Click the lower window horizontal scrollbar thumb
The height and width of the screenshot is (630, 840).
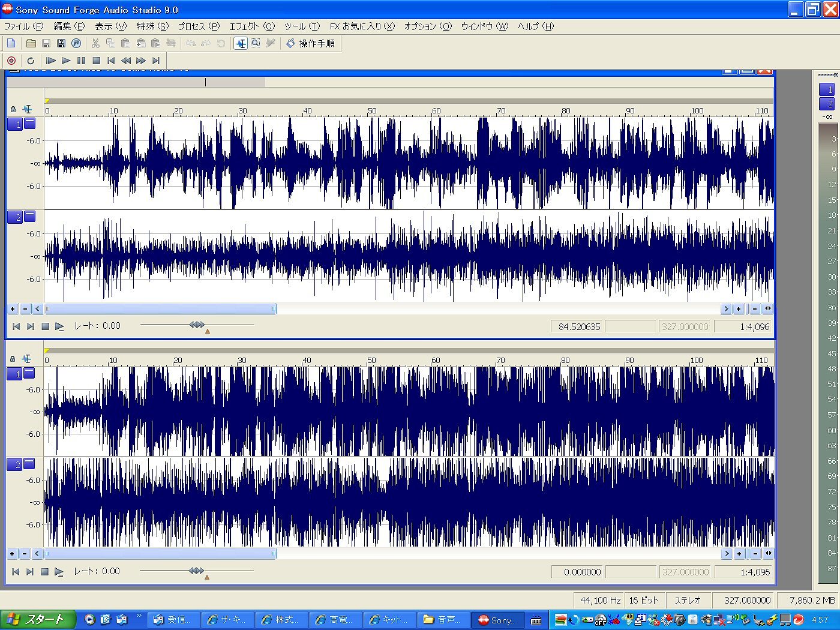point(161,554)
